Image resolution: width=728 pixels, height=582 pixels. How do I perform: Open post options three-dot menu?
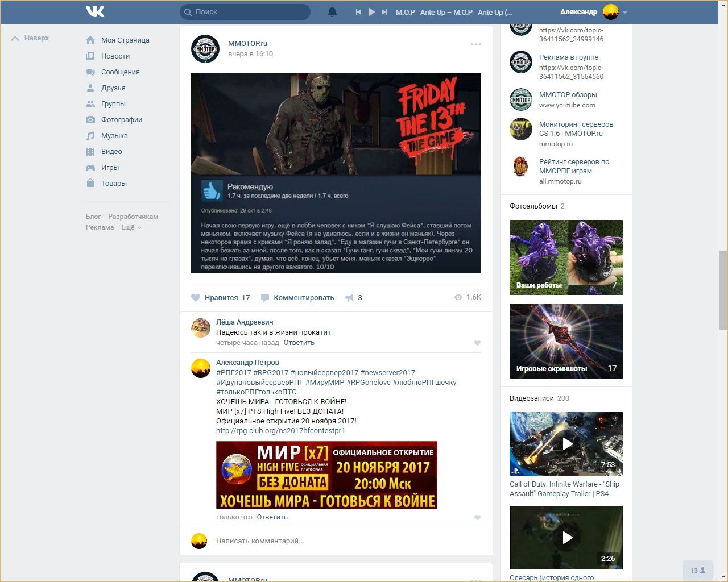click(476, 44)
